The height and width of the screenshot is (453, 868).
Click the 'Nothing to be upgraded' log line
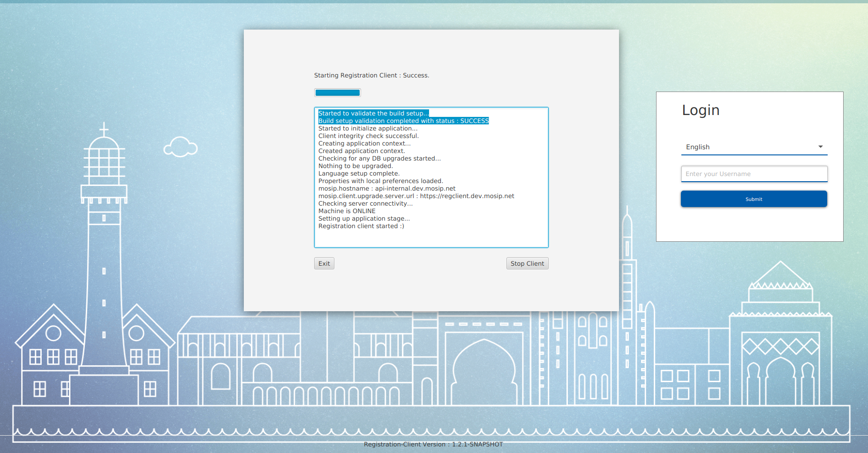click(x=355, y=166)
